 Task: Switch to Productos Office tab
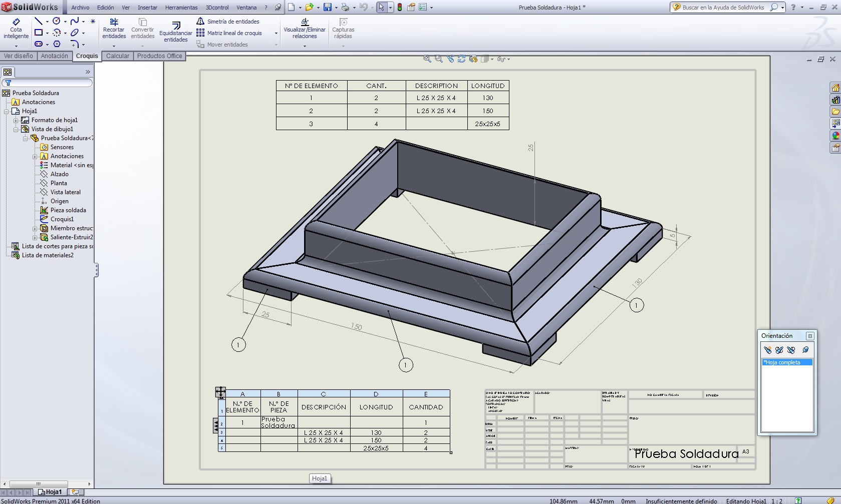(159, 56)
